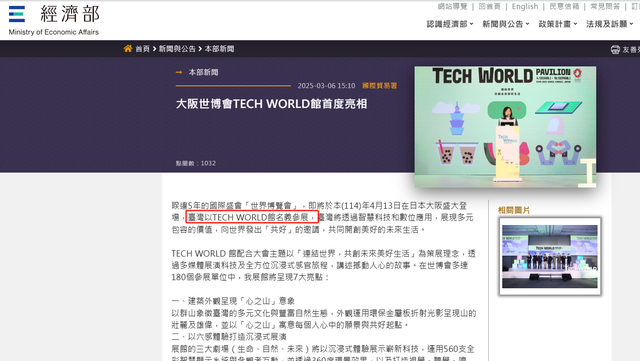Open 民意信箱 link
Viewport: 640px width, 361px height.
click(x=564, y=7)
